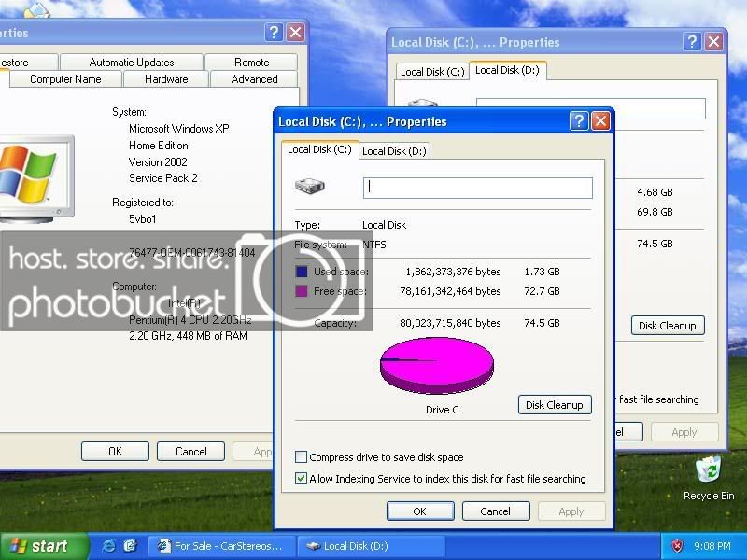Select Local Disk (D:) tab in back window
Screen dimensions: 747x560
click(x=507, y=70)
